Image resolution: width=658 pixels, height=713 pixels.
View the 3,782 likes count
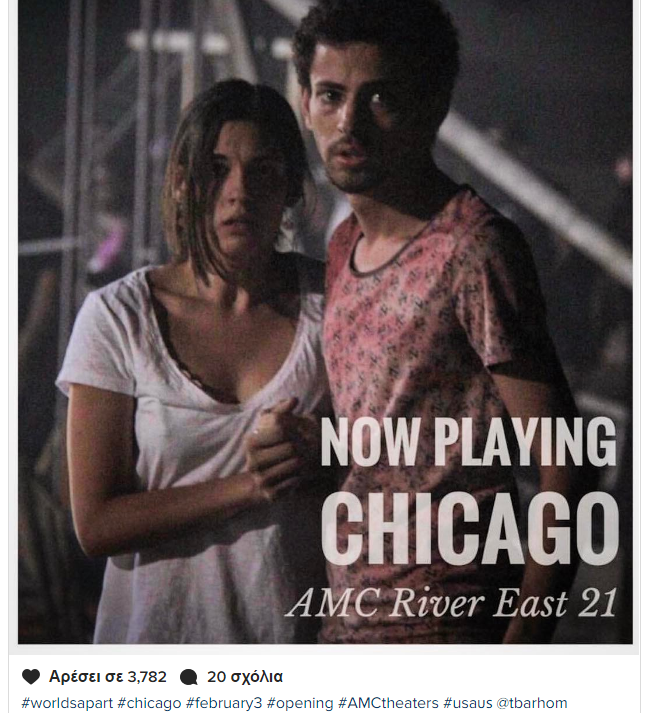[x=108, y=677]
